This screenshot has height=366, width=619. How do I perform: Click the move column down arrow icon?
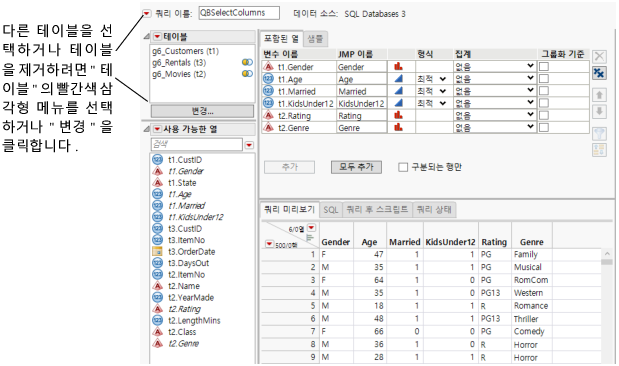point(599,112)
